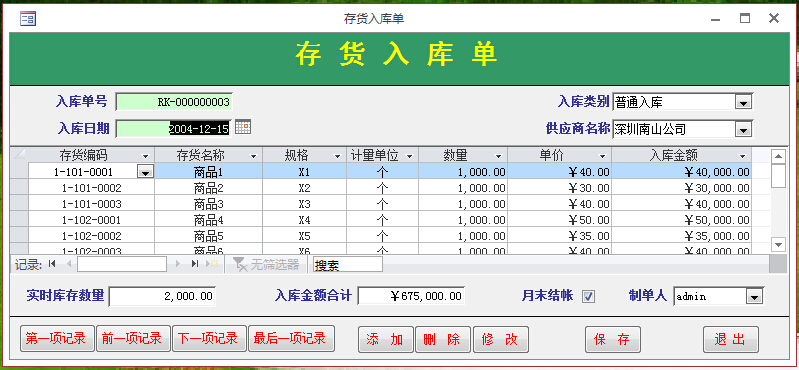Screen dimensions: 799x370
Task: Click the 前一项记录 button
Action: pyautogui.click(x=133, y=339)
